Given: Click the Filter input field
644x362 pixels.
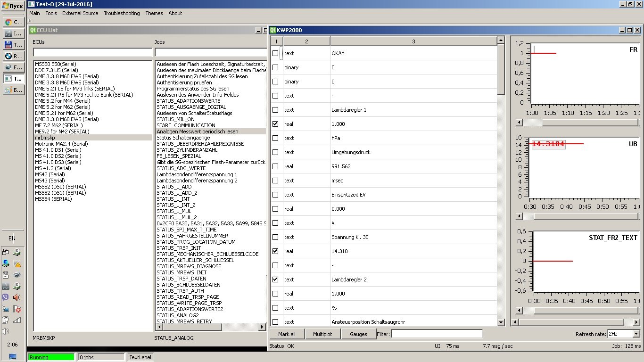Looking at the screenshot, I should [x=437, y=334].
